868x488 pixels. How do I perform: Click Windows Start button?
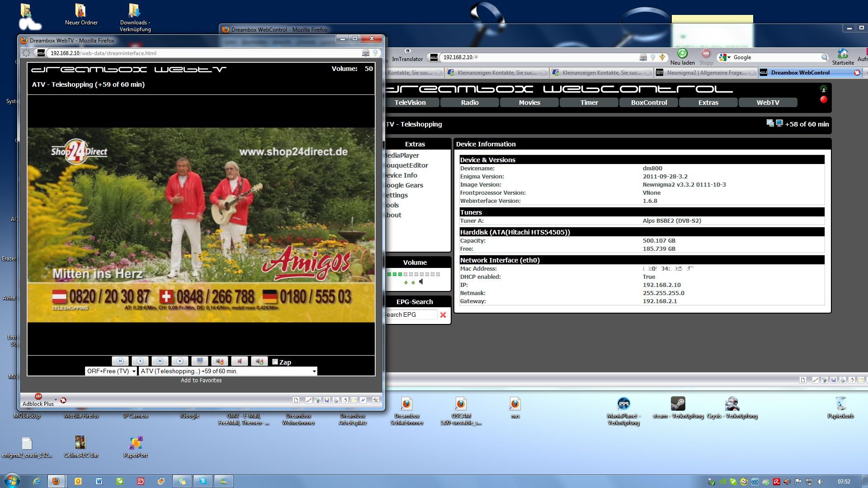[x=12, y=481]
